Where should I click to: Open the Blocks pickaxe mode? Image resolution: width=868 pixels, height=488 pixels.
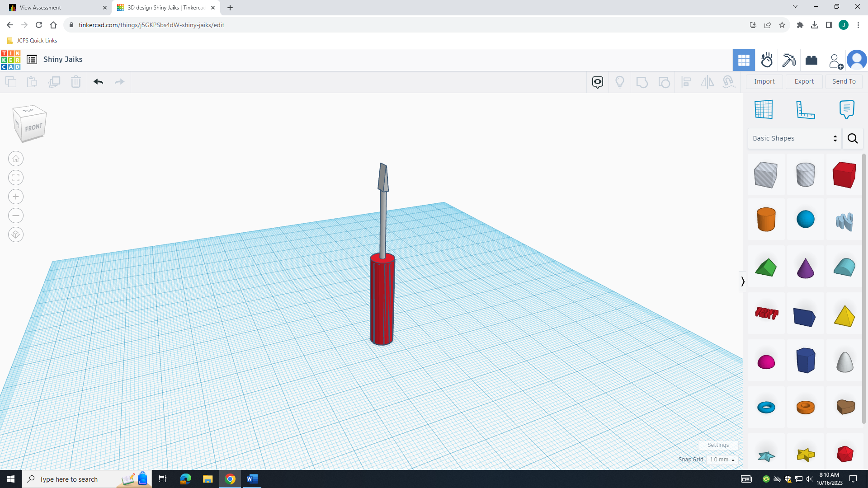point(789,60)
